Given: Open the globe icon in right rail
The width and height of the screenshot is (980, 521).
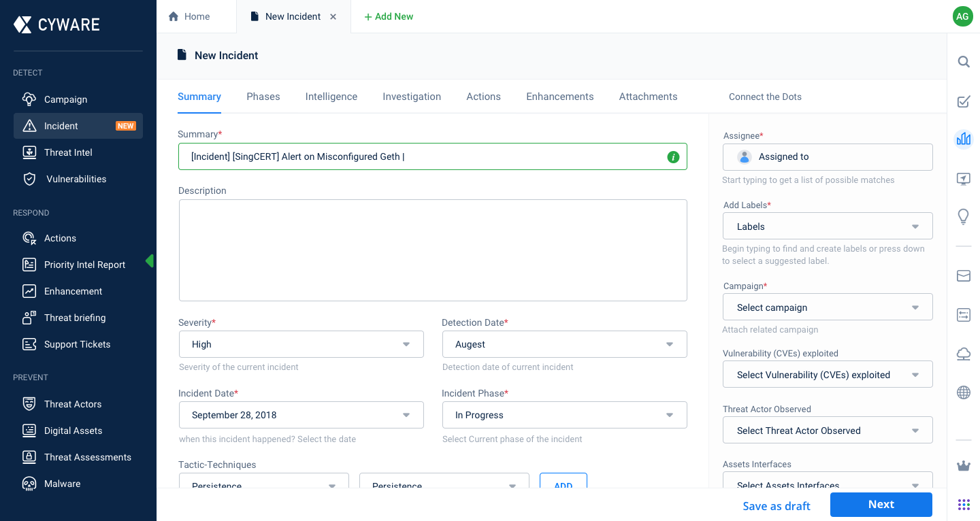Looking at the screenshot, I should pyautogui.click(x=964, y=392).
